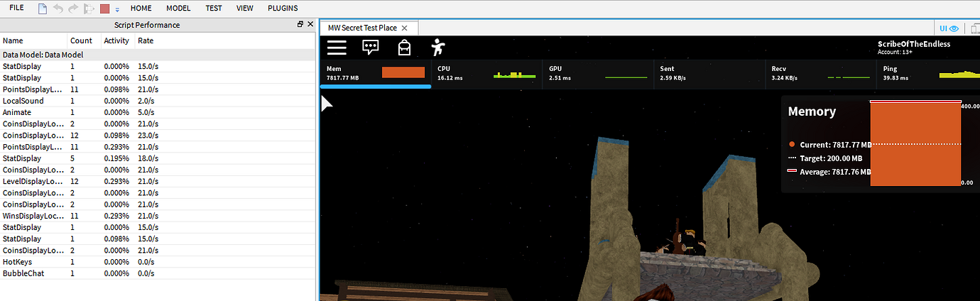Select the HotKeys script row
The height and width of the screenshot is (301, 980).
pos(158,262)
